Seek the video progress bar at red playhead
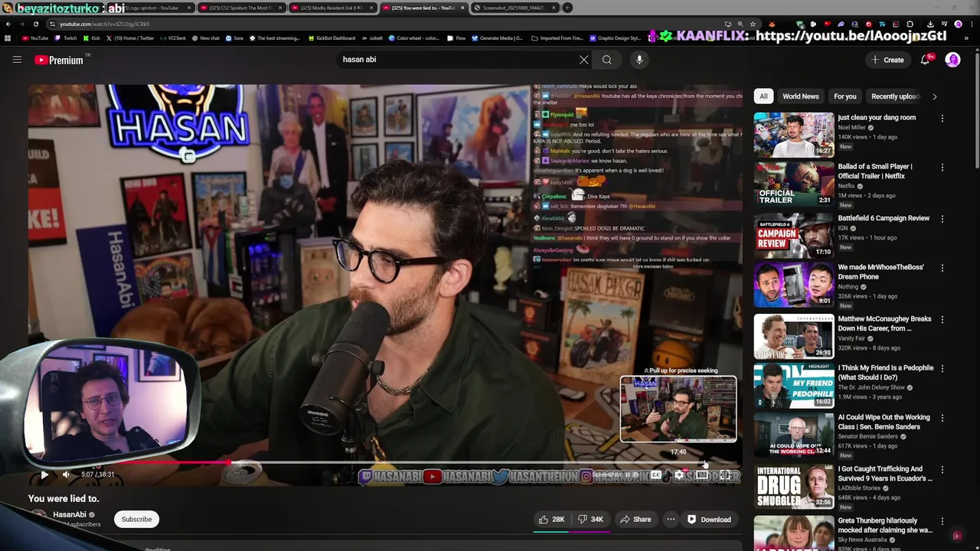980x551 pixels. 229,462
